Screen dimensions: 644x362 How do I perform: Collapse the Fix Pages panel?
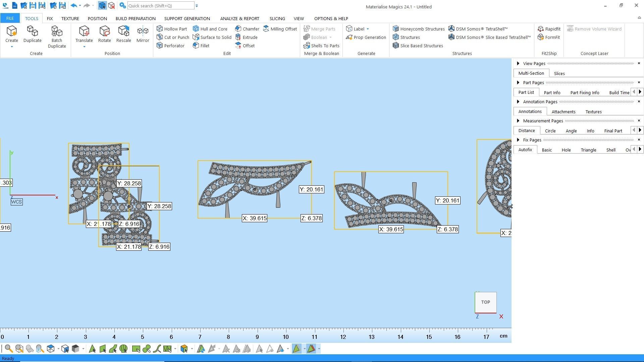518,140
